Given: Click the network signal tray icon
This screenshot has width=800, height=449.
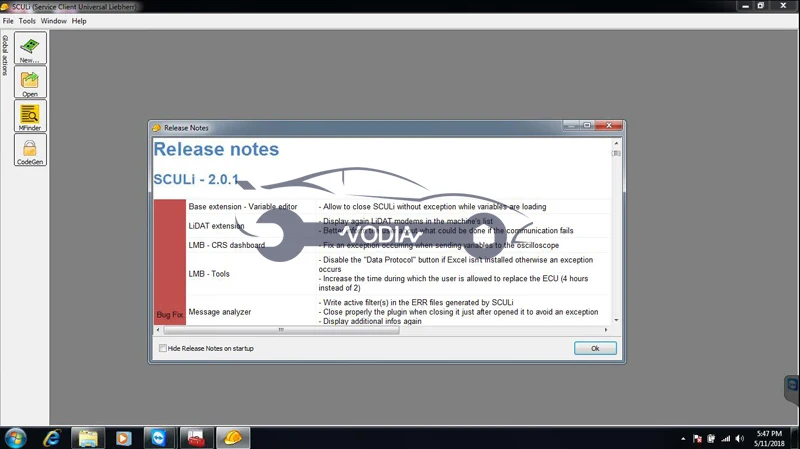Looking at the screenshot, I should coord(726,439).
